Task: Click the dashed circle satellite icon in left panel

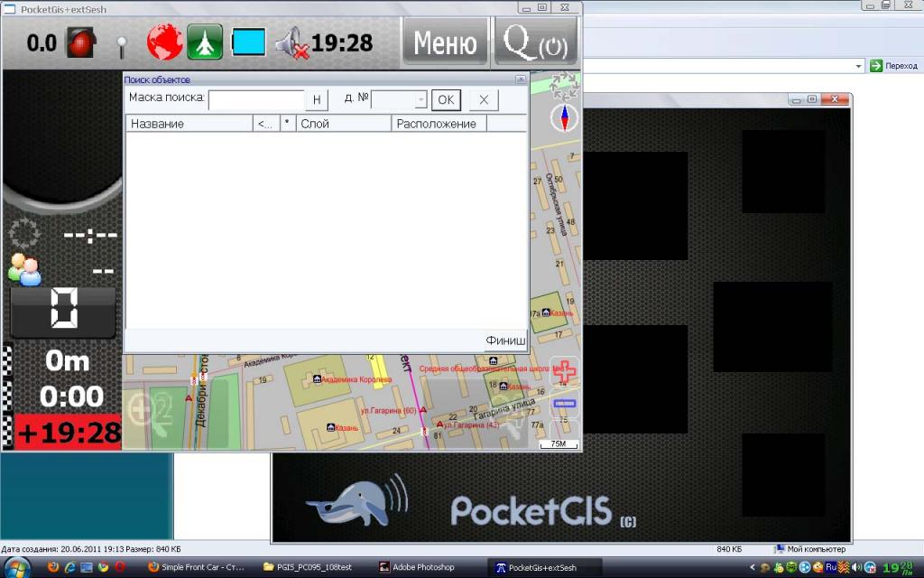Action: coord(24,233)
